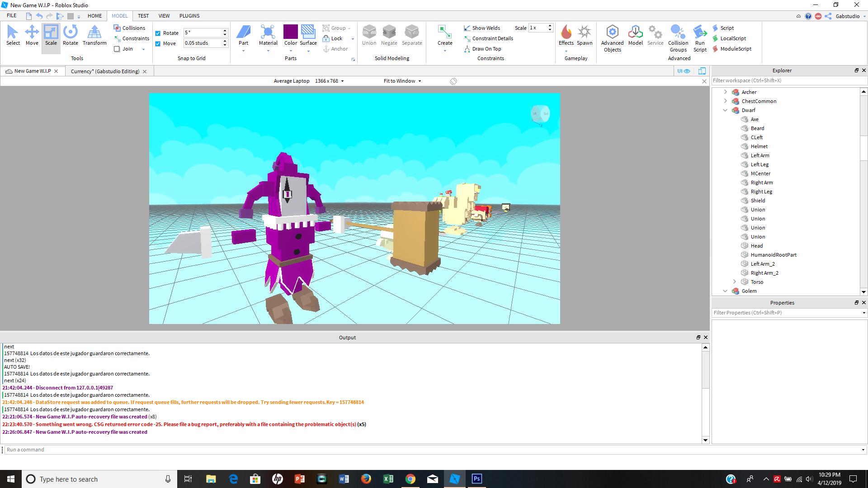Enable the Join checkbox
Viewport: 868px width, 488px height.
click(117, 49)
